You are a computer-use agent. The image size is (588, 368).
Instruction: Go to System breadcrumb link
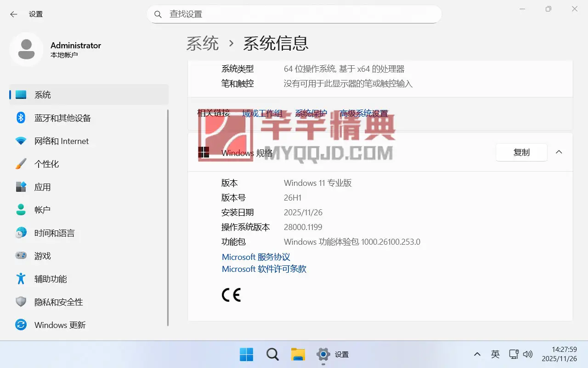click(202, 43)
